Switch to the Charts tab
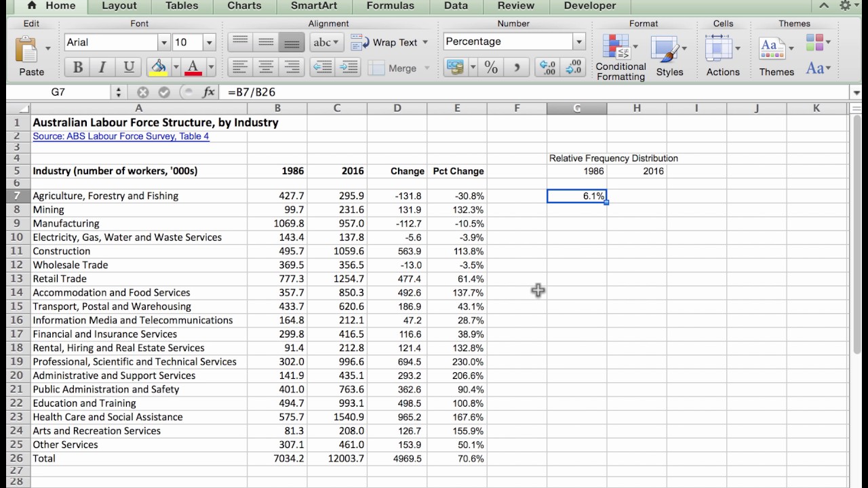The height and width of the screenshot is (488, 868). click(244, 6)
